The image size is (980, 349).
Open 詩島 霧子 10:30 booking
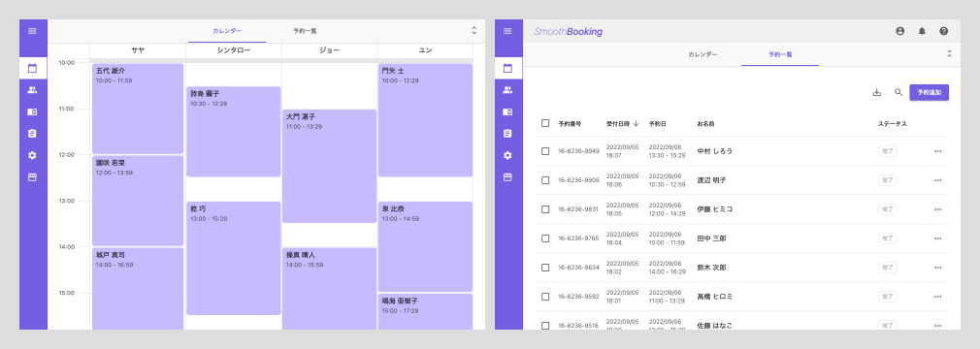click(234, 132)
